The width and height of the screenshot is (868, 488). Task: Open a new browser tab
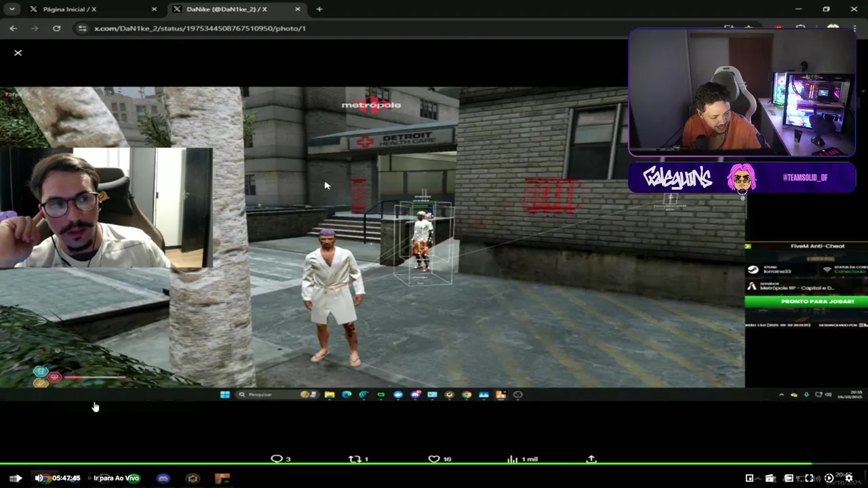[x=319, y=9]
